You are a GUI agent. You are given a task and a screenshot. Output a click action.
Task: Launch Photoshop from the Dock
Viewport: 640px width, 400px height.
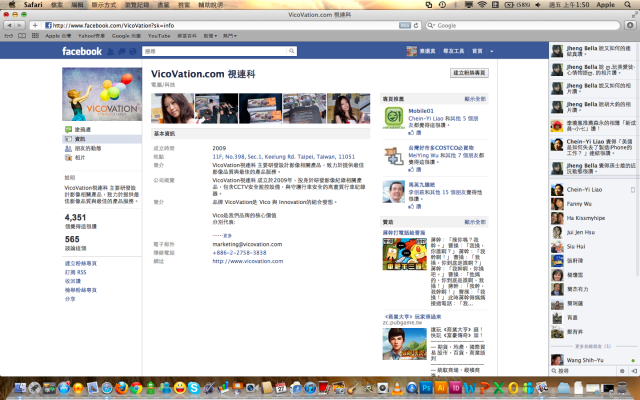(x=426, y=388)
